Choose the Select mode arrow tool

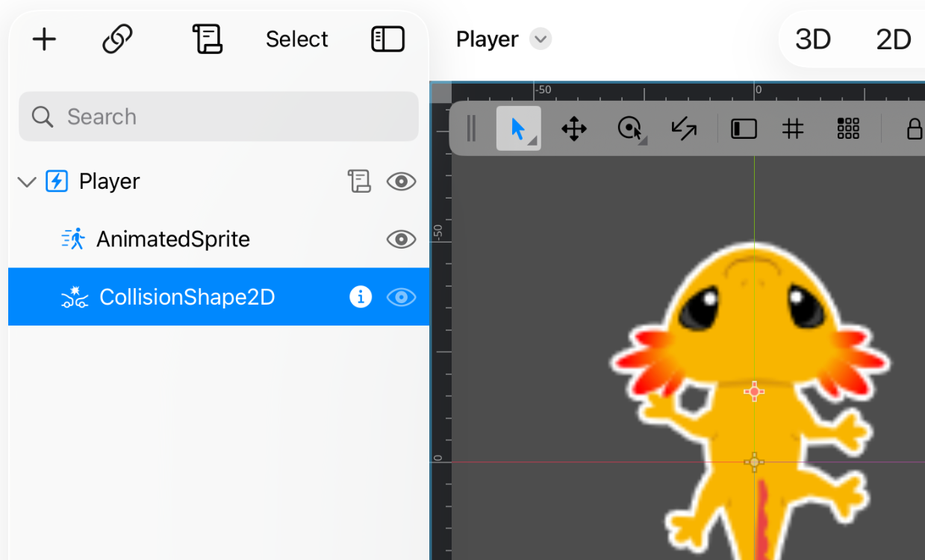tap(518, 128)
